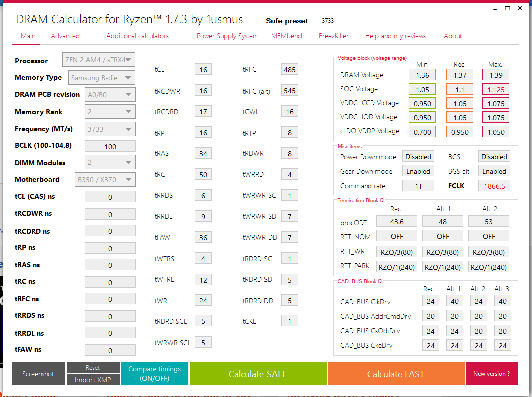Click CAD_BUS ClkDrv Alt. 1 value 40

point(455,301)
